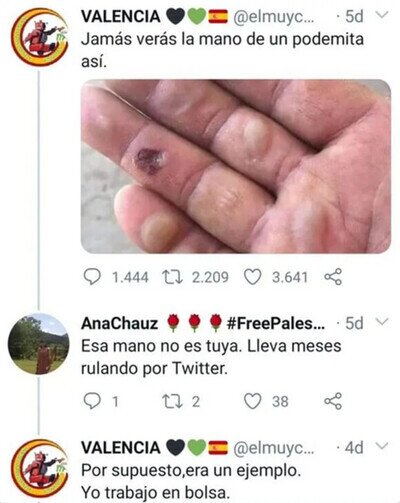Viewport: 400px width, 503px height.
Task: Reply to the VALENCIA hand photo tweet
Action: click(x=92, y=277)
